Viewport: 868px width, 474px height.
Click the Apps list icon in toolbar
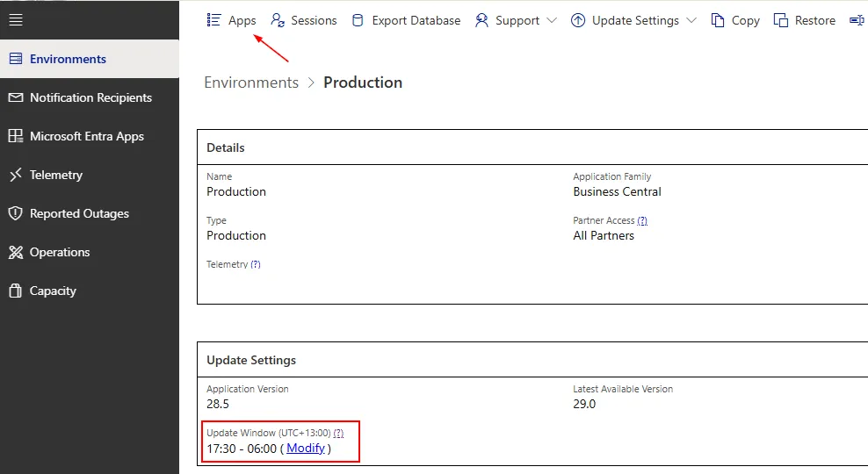[213, 20]
